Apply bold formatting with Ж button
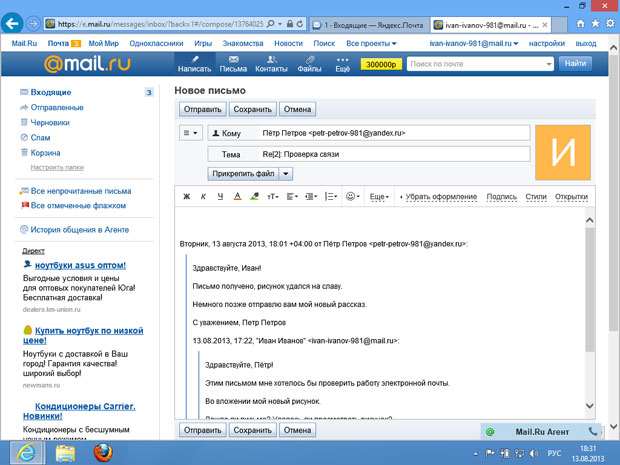 coord(186,197)
